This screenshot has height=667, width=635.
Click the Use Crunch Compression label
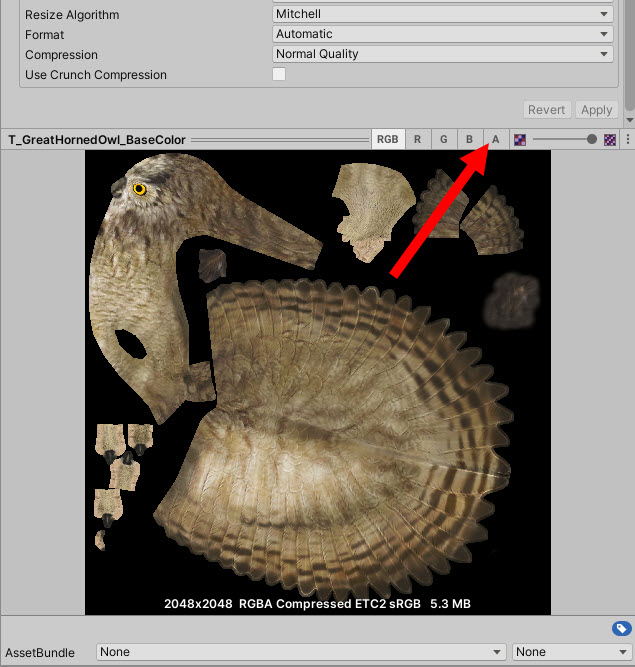tap(96, 75)
